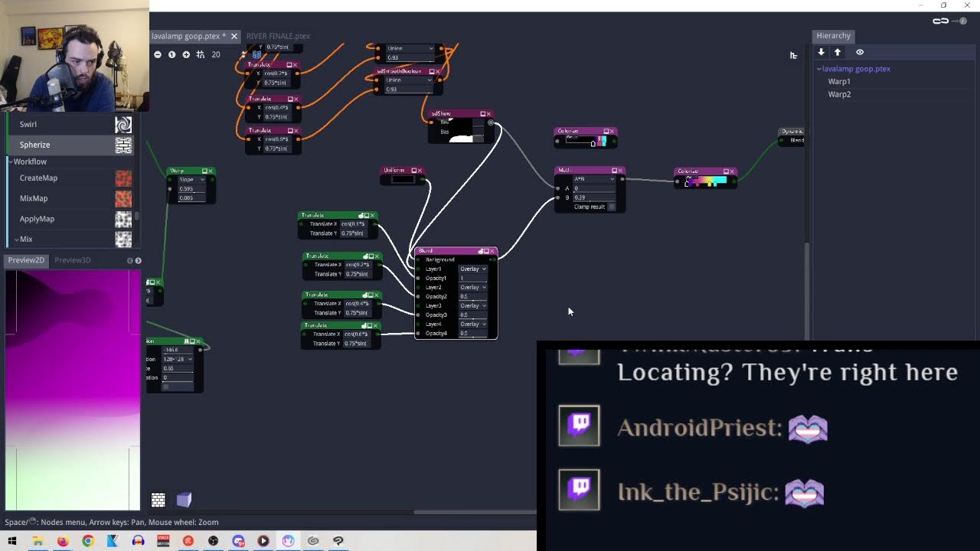The image size is (980, 551).
Task: Open the Layer1 blend mode dropdown
Action: (x=473, y=269)
